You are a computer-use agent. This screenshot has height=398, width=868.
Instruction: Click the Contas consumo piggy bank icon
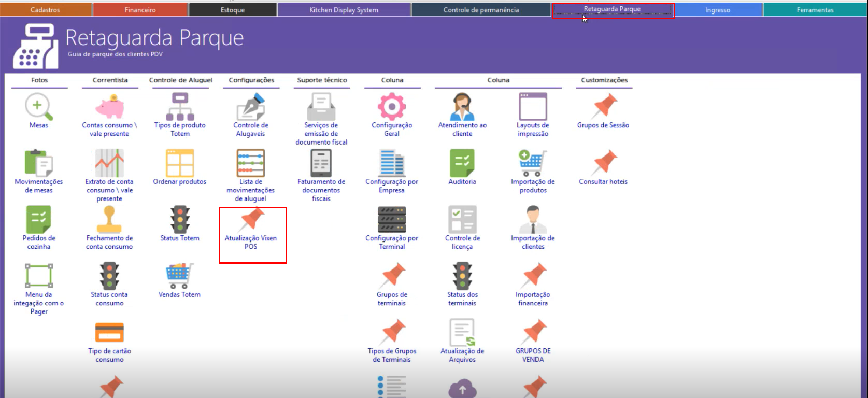coord(109,107)
